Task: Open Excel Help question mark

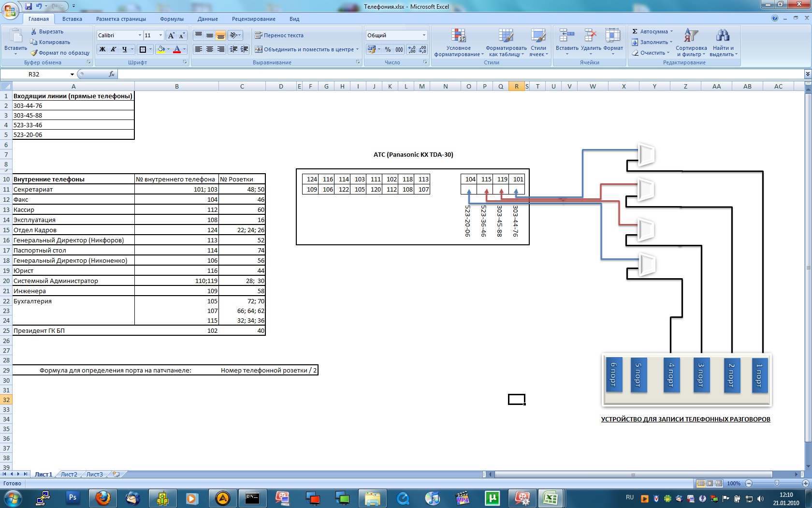Action: 775,18
